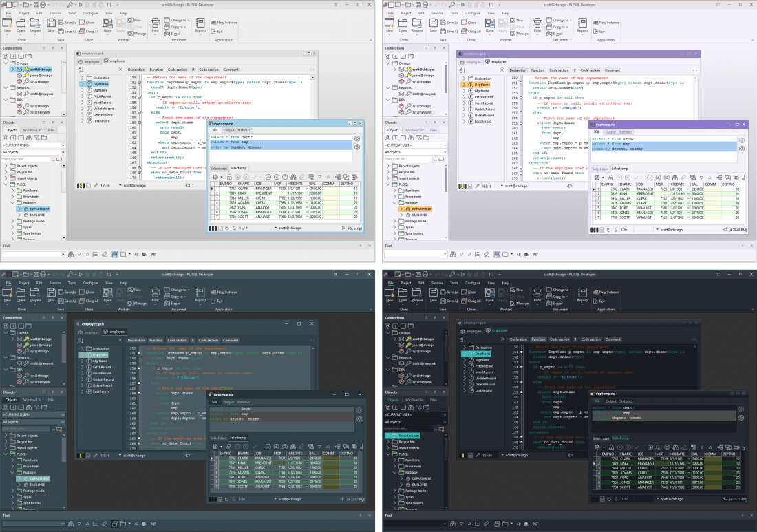Viewport: 757px width, 532px height.
Task: Select the EMPLOYEE package in black window Objects tree
Action: tap(421, 485)
